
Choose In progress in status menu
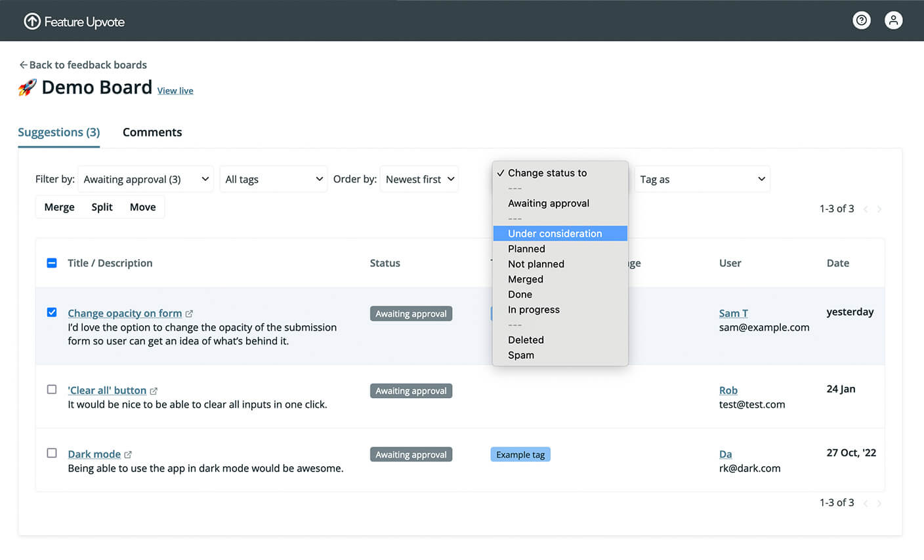tap(560, 310)
